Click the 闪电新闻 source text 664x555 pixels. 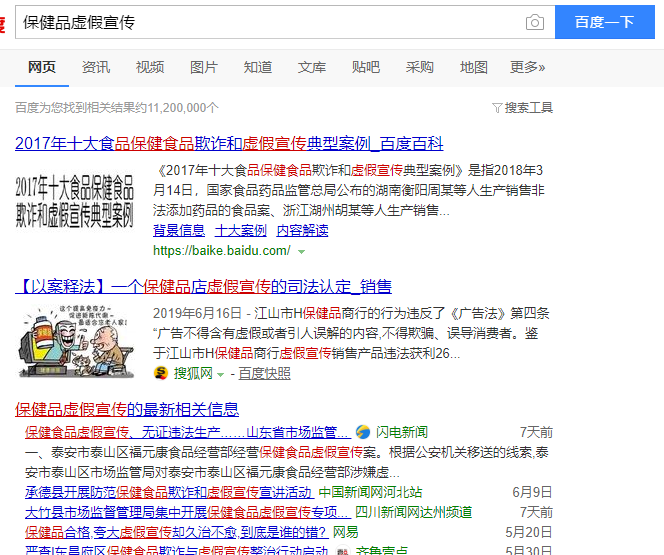[402, 432]
